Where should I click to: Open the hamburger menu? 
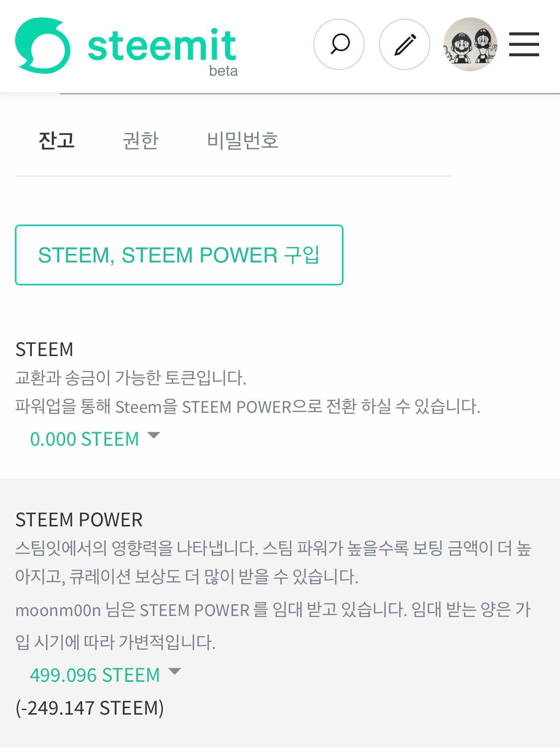coord(524,44)
